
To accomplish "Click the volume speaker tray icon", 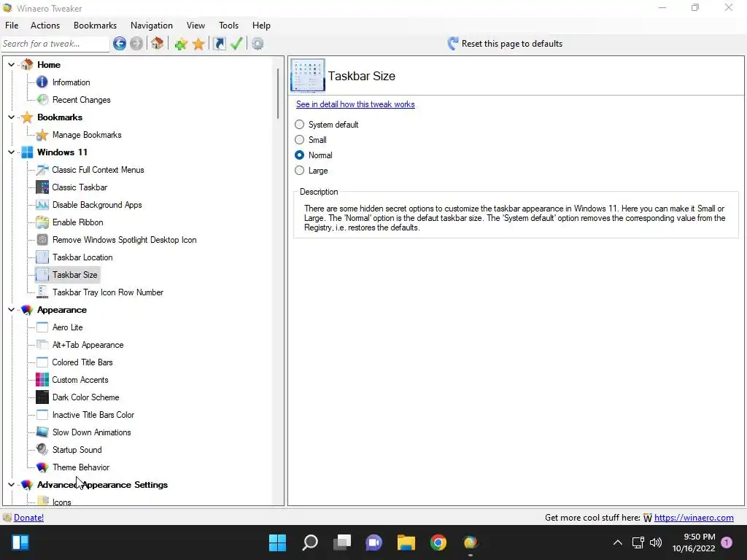I will (x=656, y=542).
